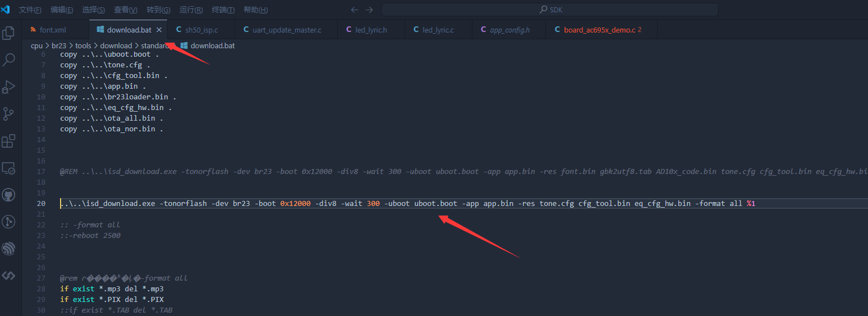868x316 pixels.
Task: Switch to the board_ac695x_demo.c tab
Action: tap(601, 30)
